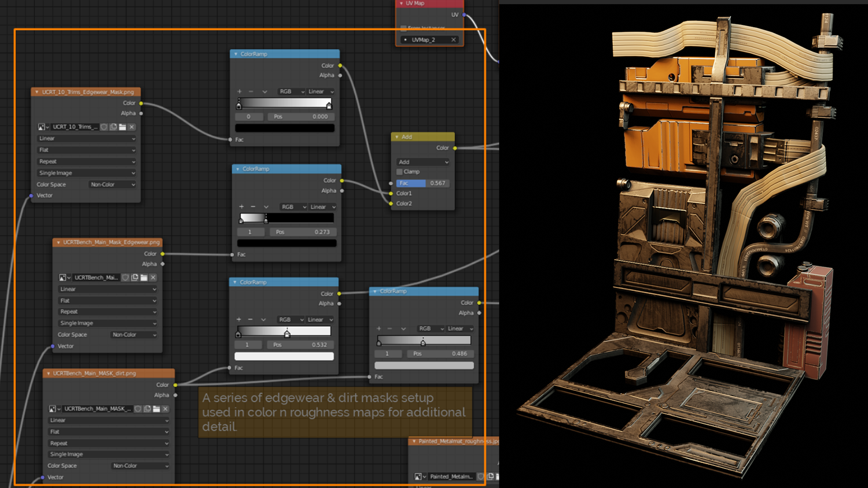Add a color stop on the topmost ColorRamp
The image size is (868, 488).
(240, 91)
